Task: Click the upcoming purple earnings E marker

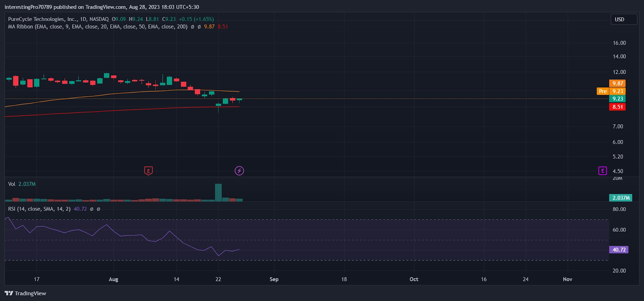Action: click(x=603, y=171)
